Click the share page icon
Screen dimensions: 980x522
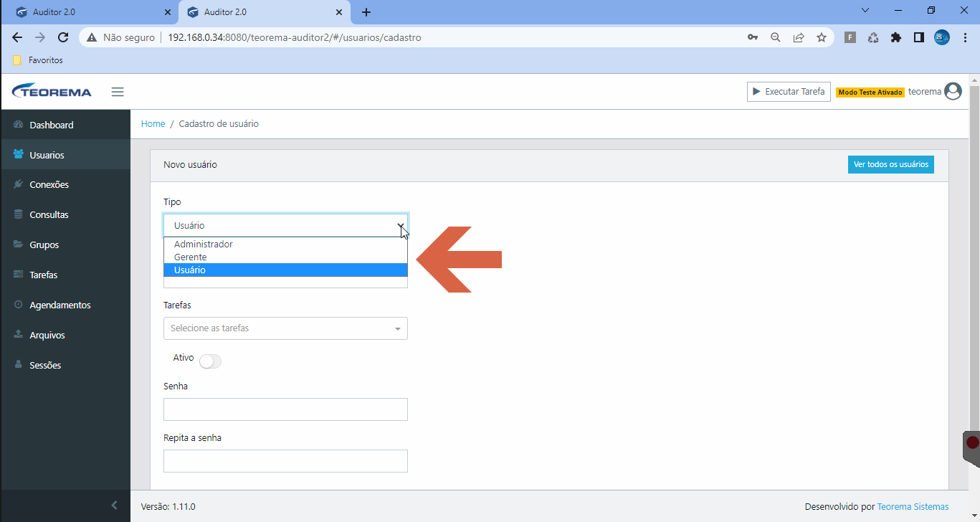click(799, 37)
